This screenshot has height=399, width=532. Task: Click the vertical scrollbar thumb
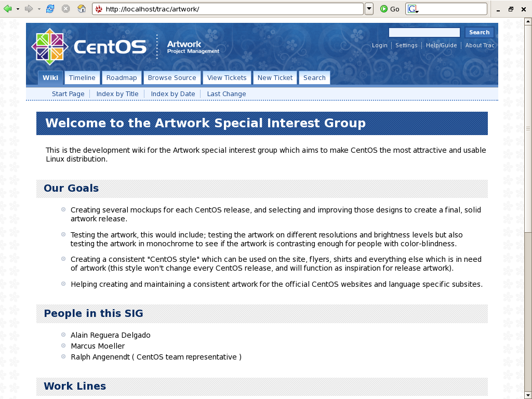coord(528,129)
